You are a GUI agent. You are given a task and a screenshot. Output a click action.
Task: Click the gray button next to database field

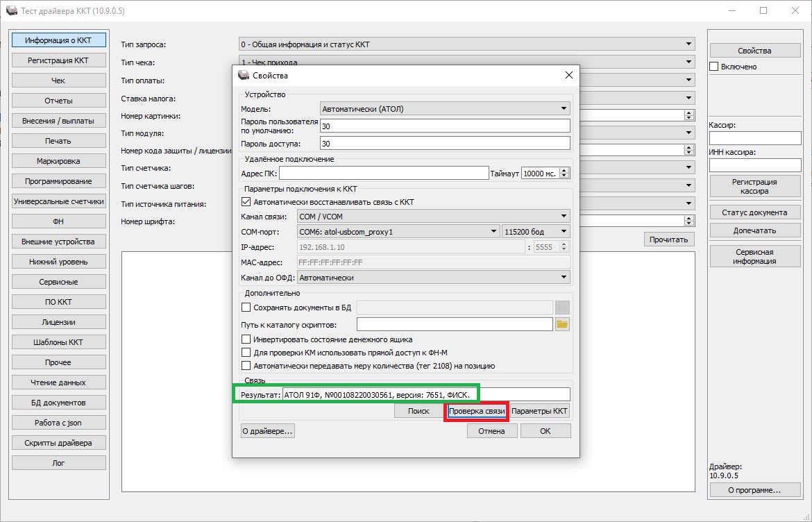[x=562, y=308]
